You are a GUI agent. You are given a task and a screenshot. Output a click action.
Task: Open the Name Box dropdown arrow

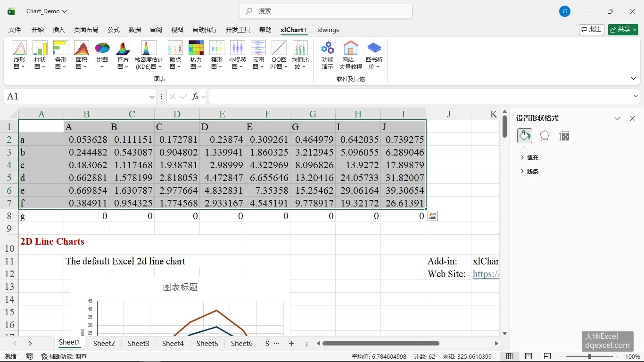(x=152, y=97)
